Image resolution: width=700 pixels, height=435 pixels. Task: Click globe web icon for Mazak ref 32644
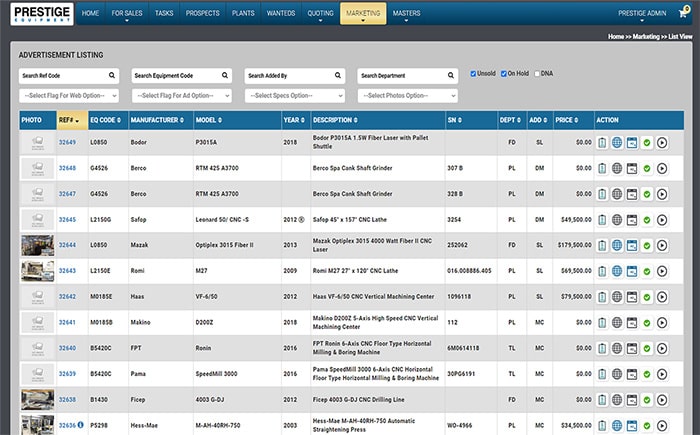[617, 245]
